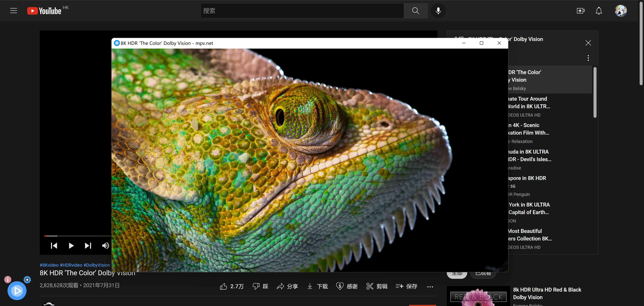Click the 分享 share button
Image resolution: width=644 pixels, height=306 pixels.
287,286
